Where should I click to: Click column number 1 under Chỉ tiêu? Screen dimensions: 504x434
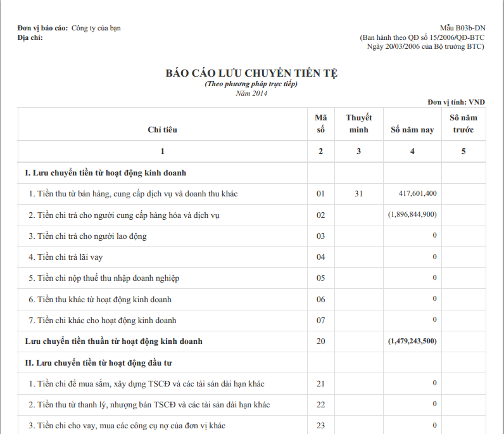[x=162, y=151]
